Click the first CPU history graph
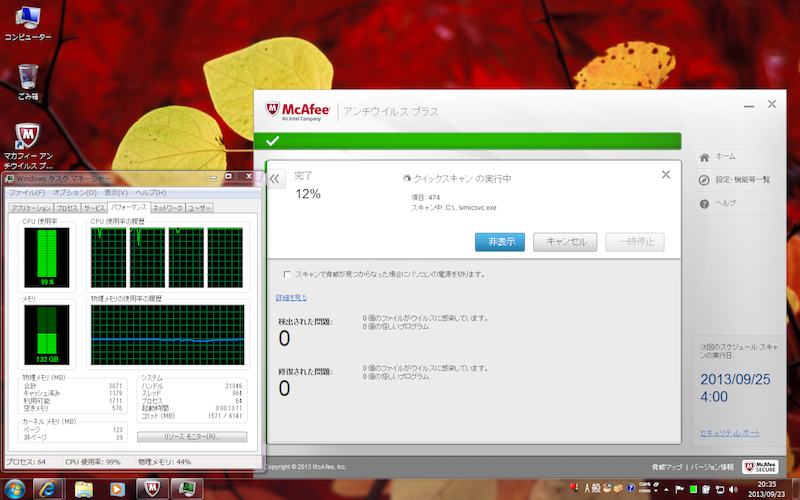 108,258
